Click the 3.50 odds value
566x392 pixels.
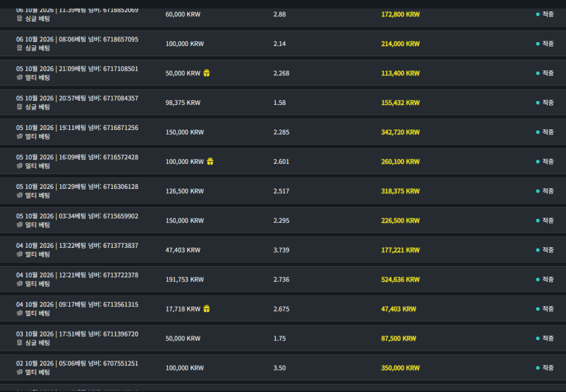tap(279, 368)
